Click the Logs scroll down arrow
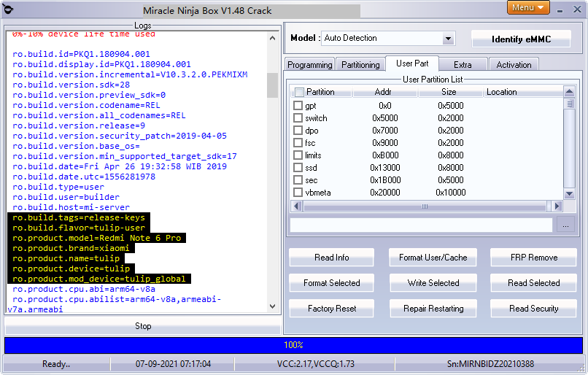The height and width of the screenshot is (375, 588). click(x=272, y=306)
